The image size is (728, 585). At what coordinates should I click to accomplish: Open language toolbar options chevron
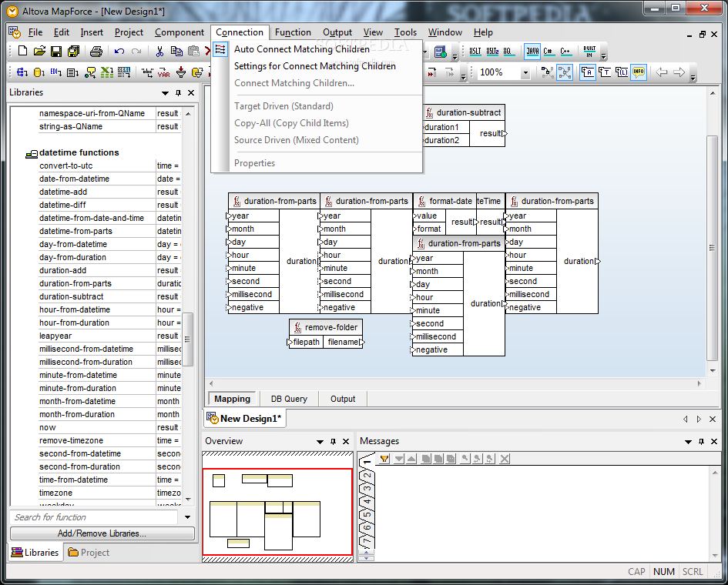(x=603, y=57)
